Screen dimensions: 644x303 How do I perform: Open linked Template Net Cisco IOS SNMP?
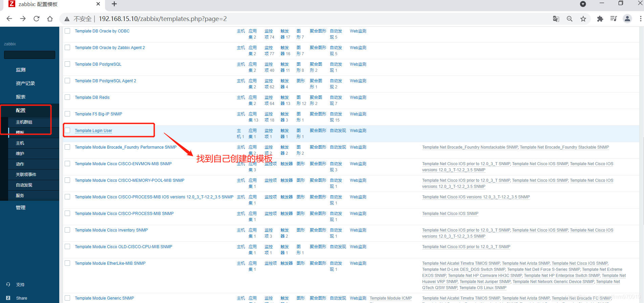click(450, 214)
